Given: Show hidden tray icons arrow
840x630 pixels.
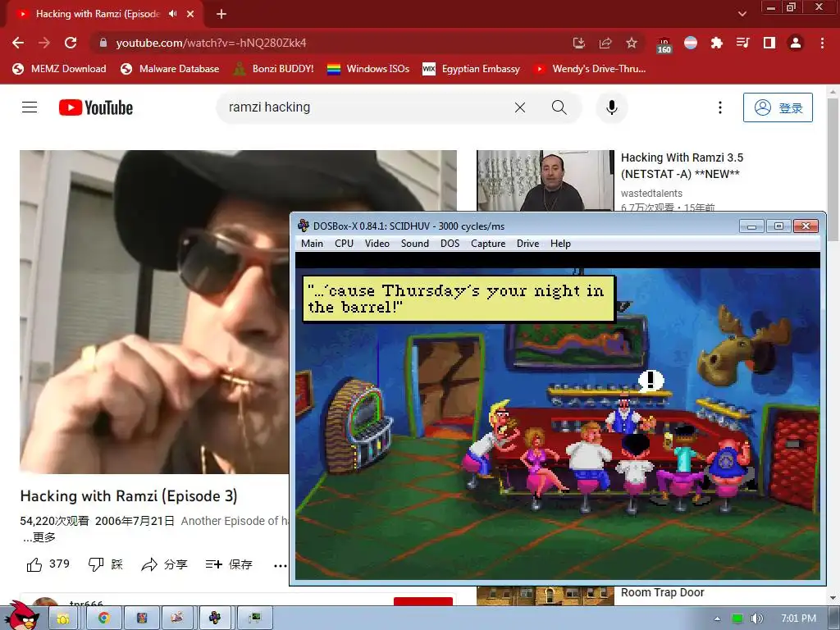Looking at the screenshot, I should [717, 619].
